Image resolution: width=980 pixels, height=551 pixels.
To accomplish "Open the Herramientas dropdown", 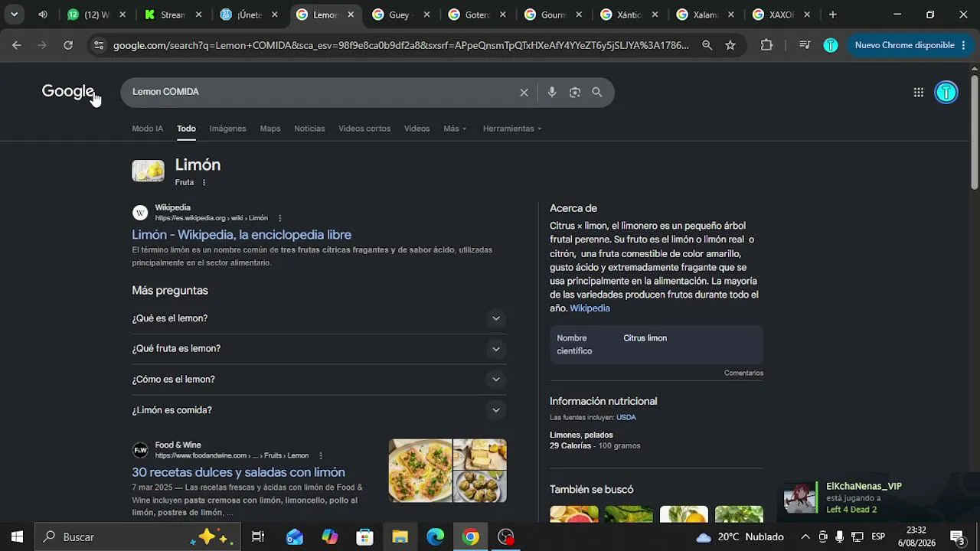I will (512, 129).
